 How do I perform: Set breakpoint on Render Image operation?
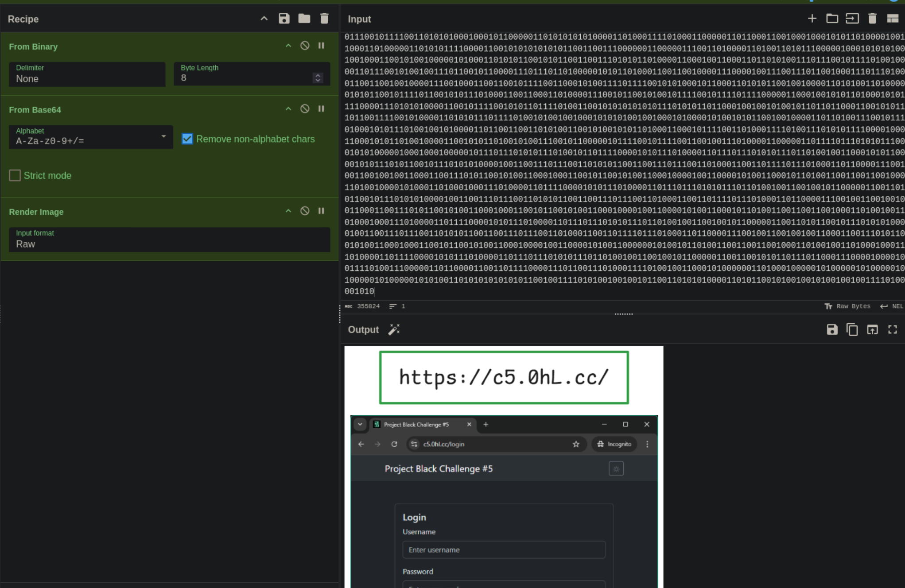pyautogui.click(x=321, y=211)
